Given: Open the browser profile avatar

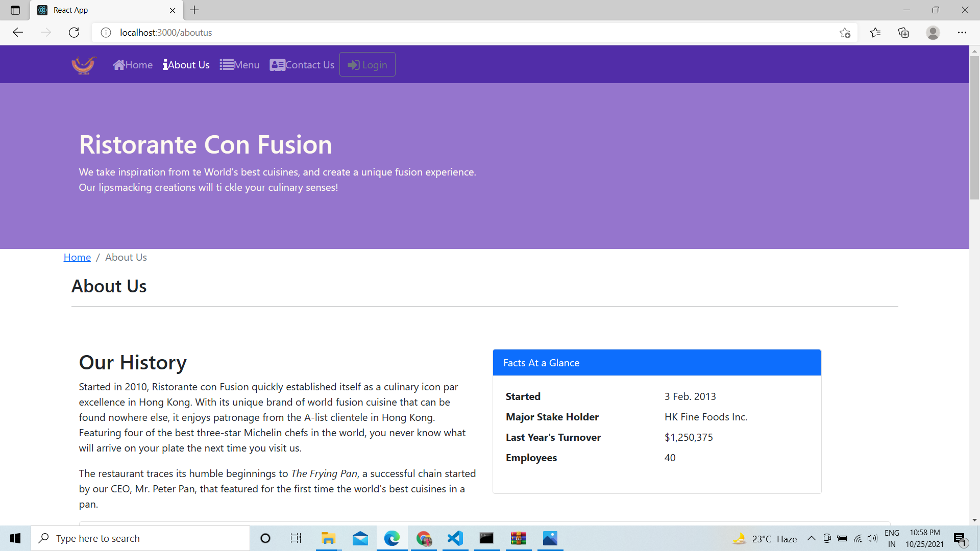Looking at the screenshot, I should click(x=933, y=33).
